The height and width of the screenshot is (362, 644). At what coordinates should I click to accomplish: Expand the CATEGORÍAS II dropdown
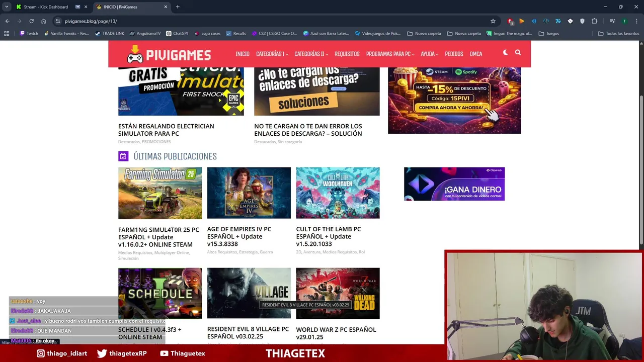(x=311, y=54)
